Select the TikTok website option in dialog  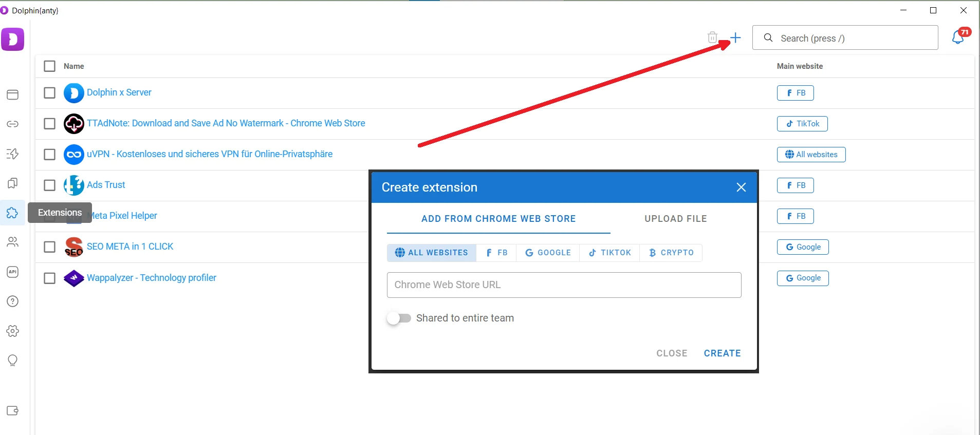coord(610,253)
